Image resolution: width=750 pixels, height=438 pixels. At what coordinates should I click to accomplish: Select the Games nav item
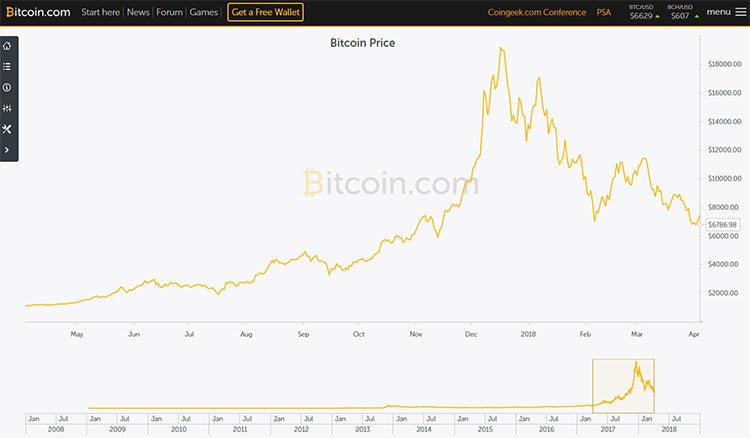click(x=203, y=12)
